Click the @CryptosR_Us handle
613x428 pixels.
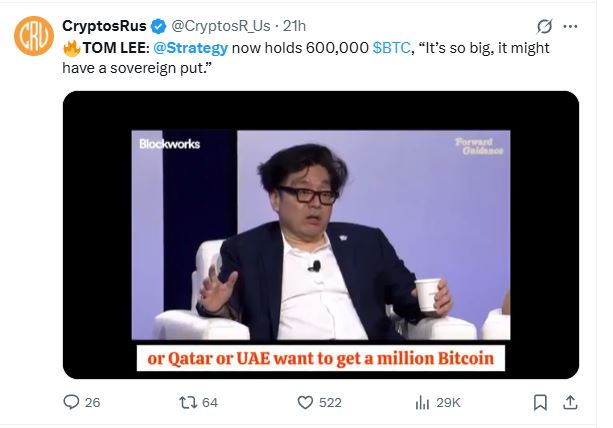click(x=221, y=26)
